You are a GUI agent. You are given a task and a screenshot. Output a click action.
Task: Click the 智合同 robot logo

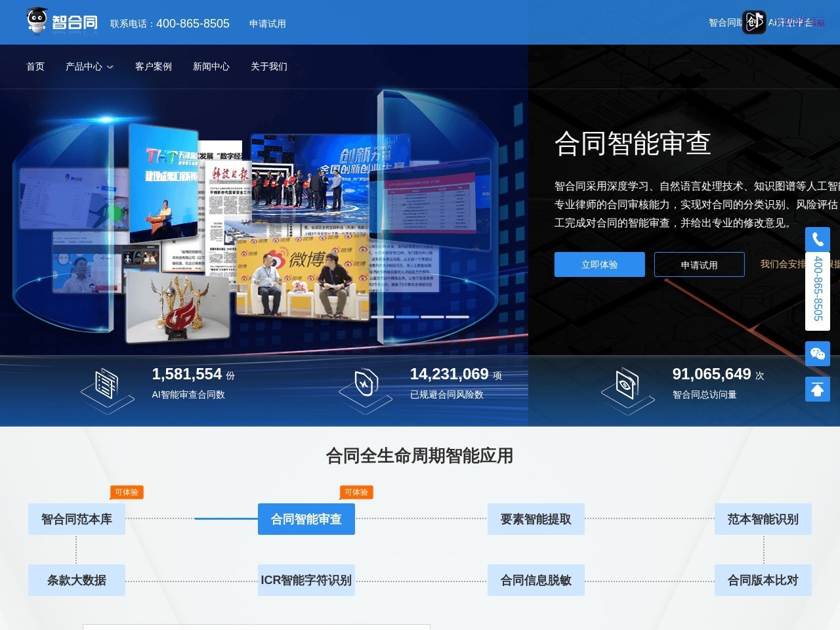coord(62,20)
